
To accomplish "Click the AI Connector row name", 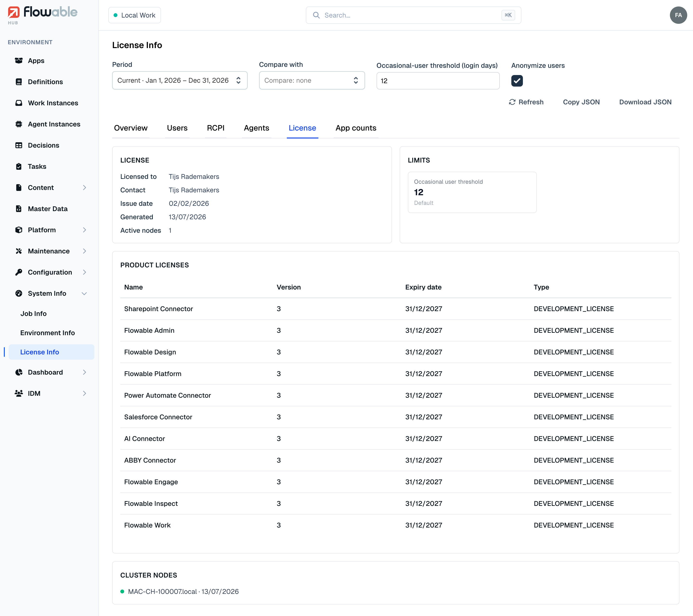I will [x=144, y=439].
